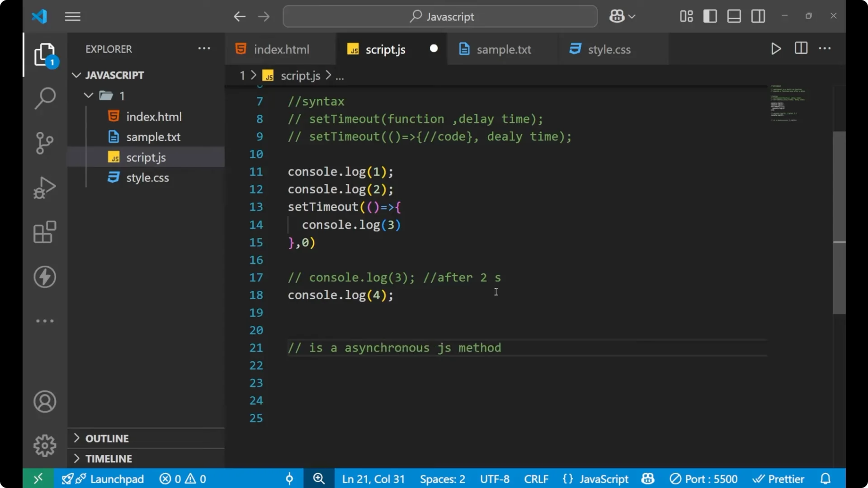Image resolution: width=868 pixels, height=488 pixels.
Task: Open the Extensions view
Action: [45, 232]
